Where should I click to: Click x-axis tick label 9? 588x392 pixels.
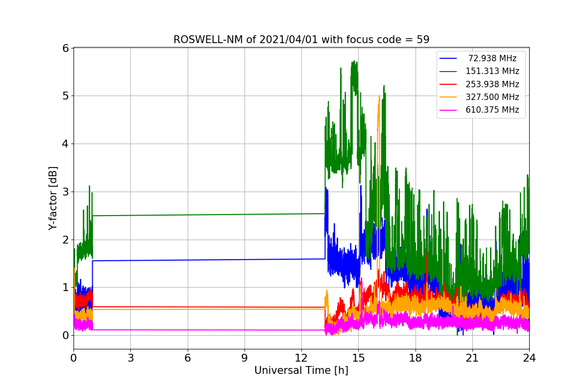pos(245,358)
